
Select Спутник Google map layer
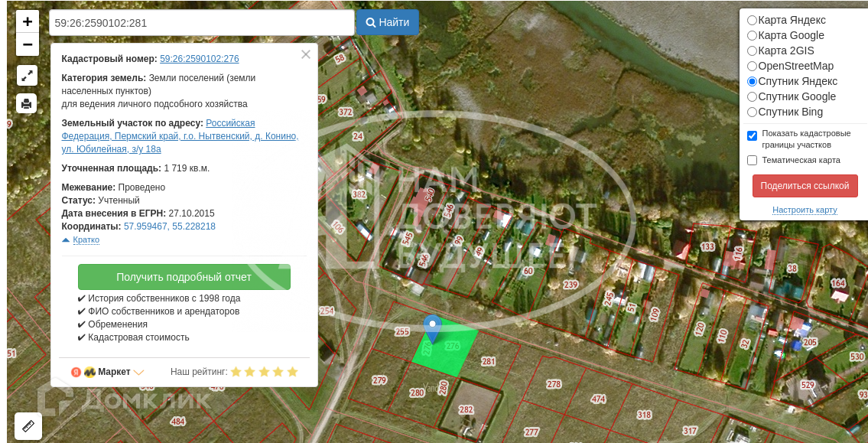click(x=752, y=97)
